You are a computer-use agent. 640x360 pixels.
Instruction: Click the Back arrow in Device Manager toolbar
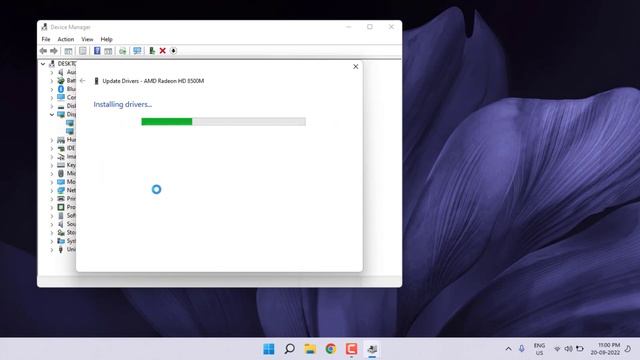tap(43, 51)
